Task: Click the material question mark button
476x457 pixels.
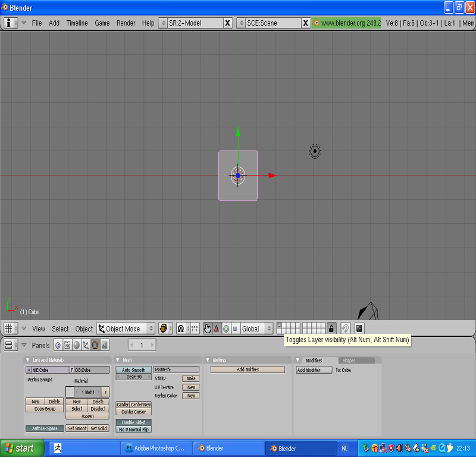Action: (105, 392)
